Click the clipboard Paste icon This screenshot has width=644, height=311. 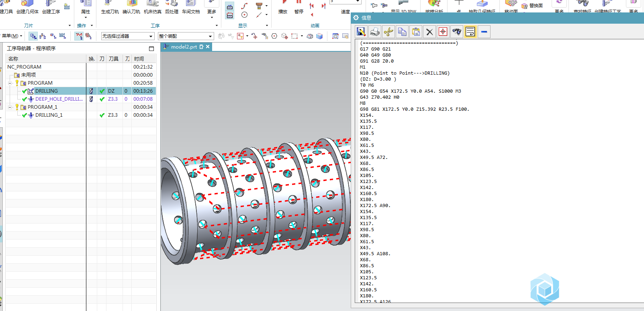click(416, 32)
